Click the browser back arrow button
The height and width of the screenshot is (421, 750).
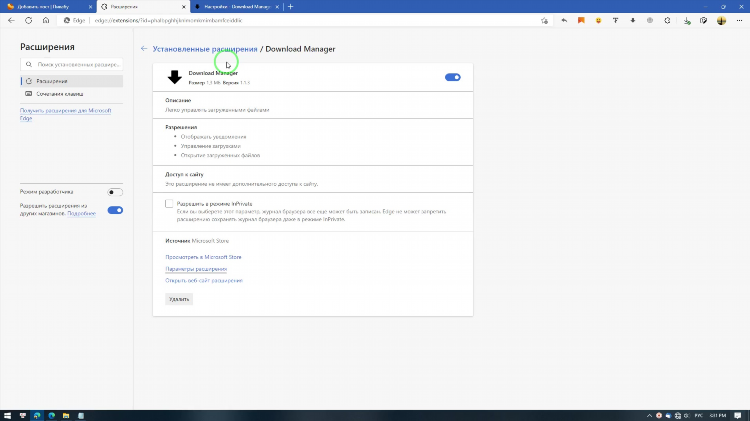11,21
